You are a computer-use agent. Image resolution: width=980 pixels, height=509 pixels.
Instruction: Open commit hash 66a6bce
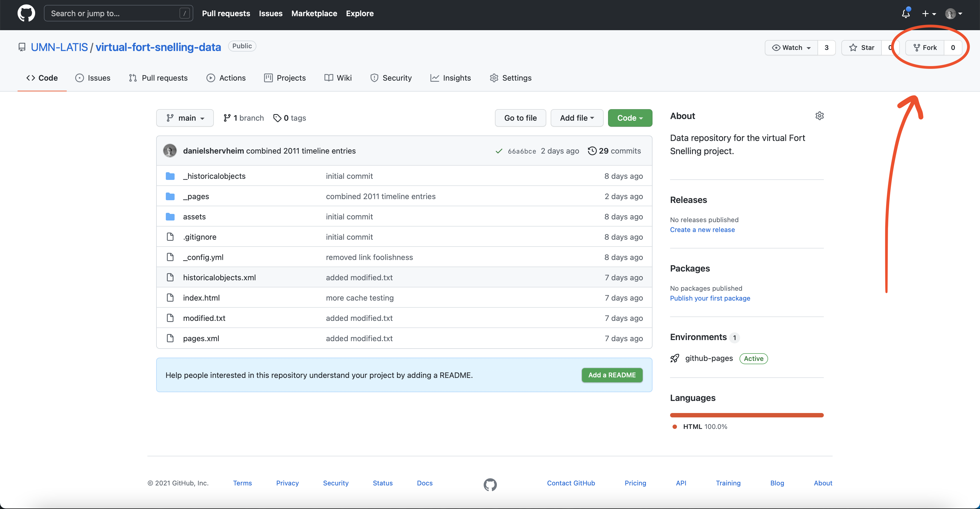(522, 151)
